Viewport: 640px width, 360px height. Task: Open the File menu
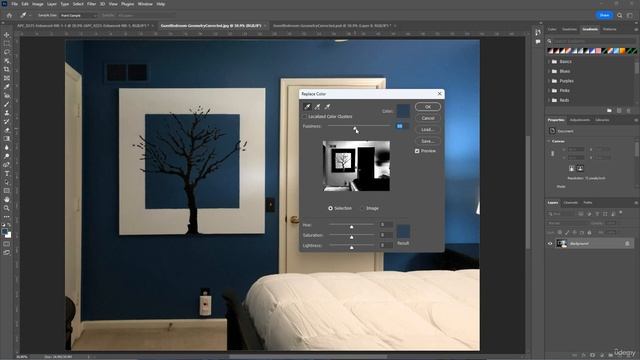[14, 4]
